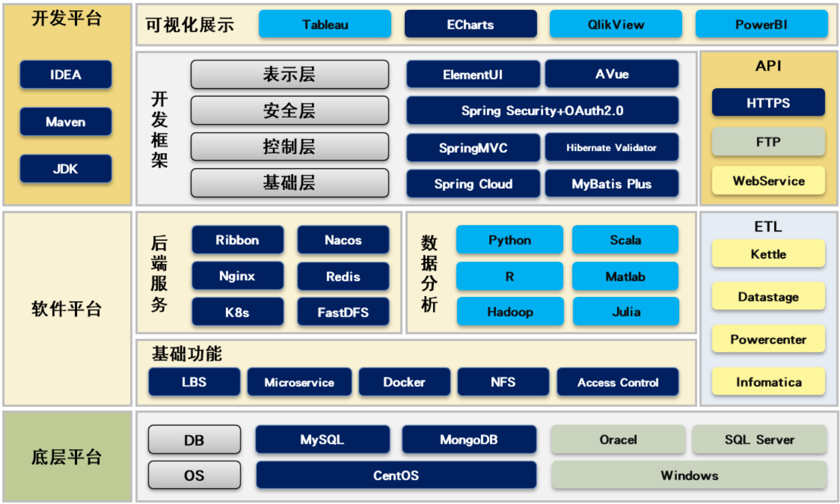Click the IDEA box

65,74
